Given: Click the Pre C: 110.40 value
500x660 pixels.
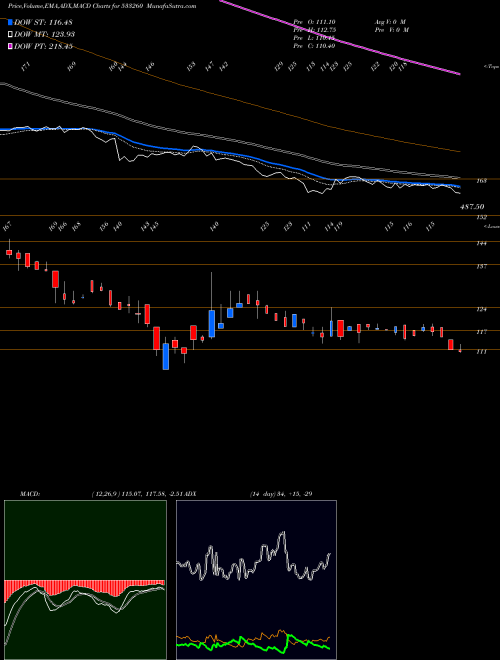Looking at the screenshot, I should click(314, 46).
